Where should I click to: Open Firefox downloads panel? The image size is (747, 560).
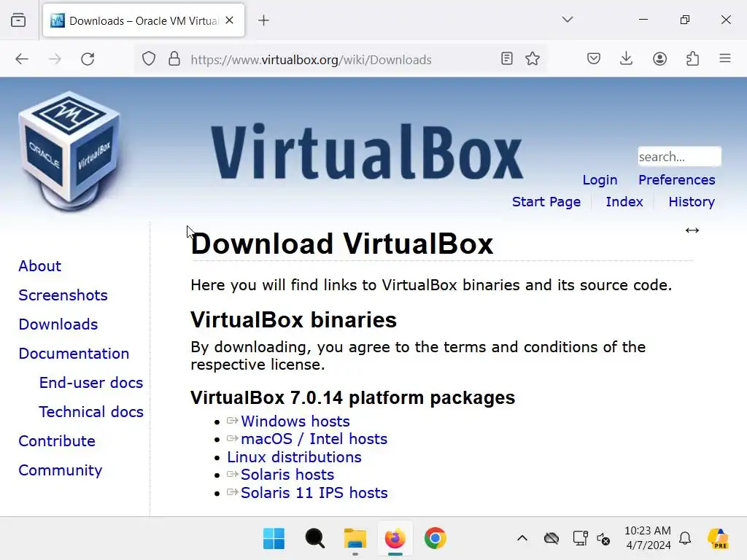pos(626,58)
